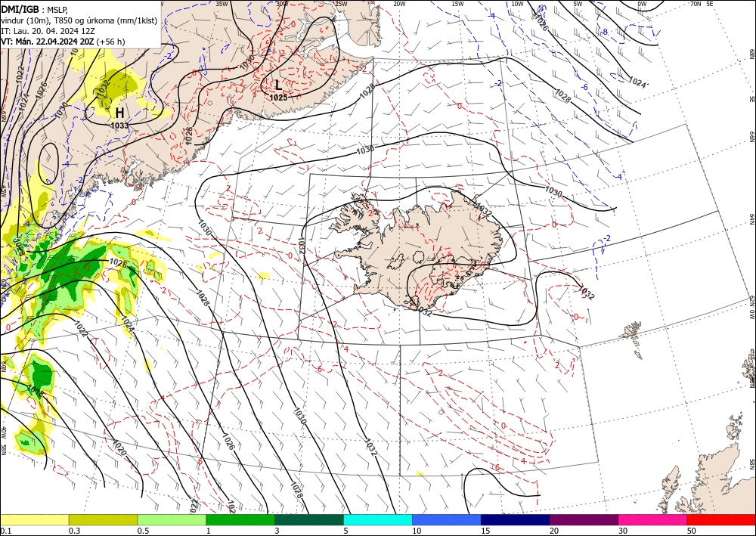This screenshot has height=536, width=756.
Task: Select the purple 20–30 legend swatch
Action: click(584, 519)
